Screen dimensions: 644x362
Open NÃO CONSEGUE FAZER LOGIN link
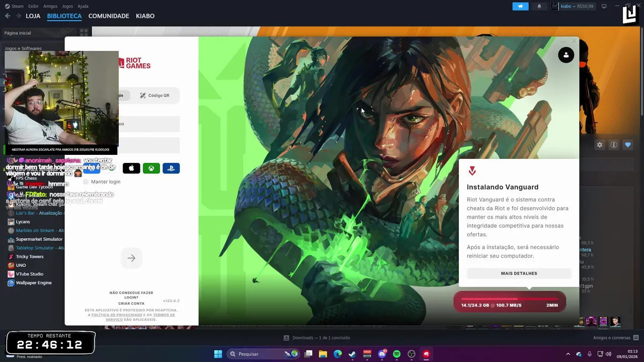[131, 295]
